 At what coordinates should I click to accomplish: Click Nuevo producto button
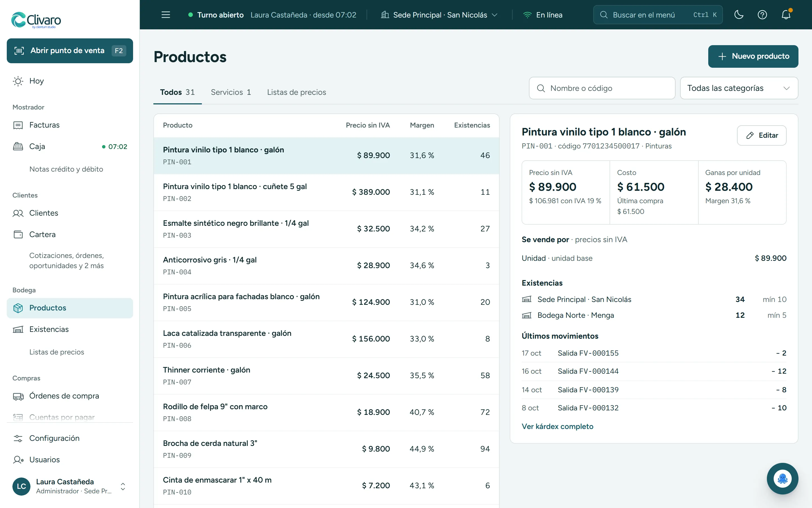point(753,56)
